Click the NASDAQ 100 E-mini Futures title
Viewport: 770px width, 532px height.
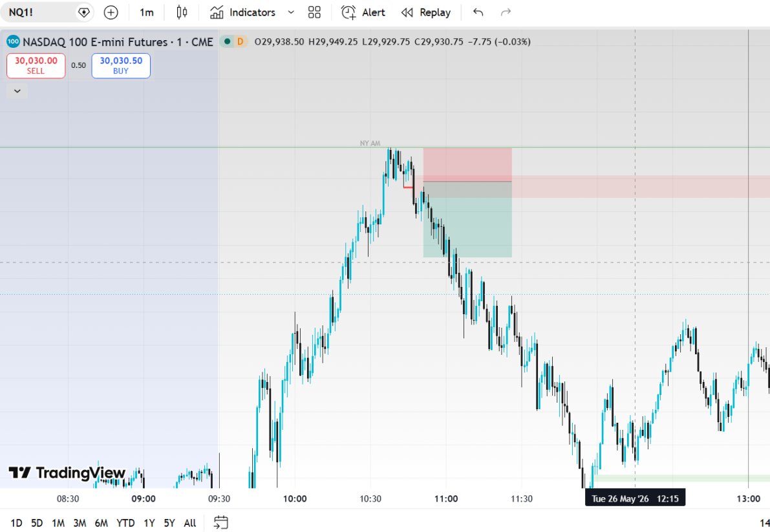pos(118,42)
